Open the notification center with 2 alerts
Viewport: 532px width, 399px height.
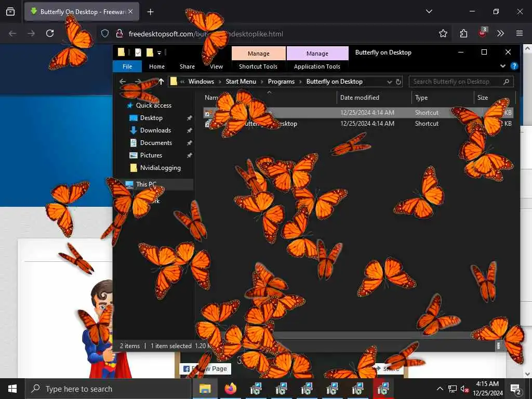coord(515,389)
